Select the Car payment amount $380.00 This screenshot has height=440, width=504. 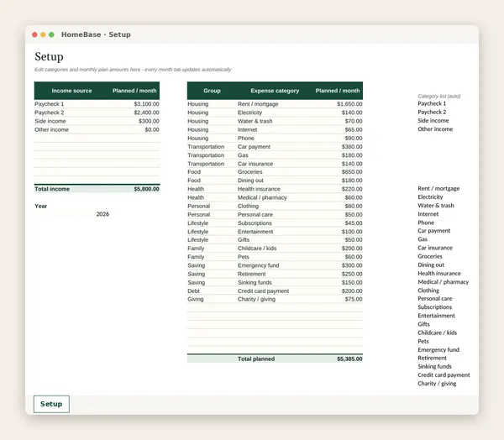click(352, 147)
